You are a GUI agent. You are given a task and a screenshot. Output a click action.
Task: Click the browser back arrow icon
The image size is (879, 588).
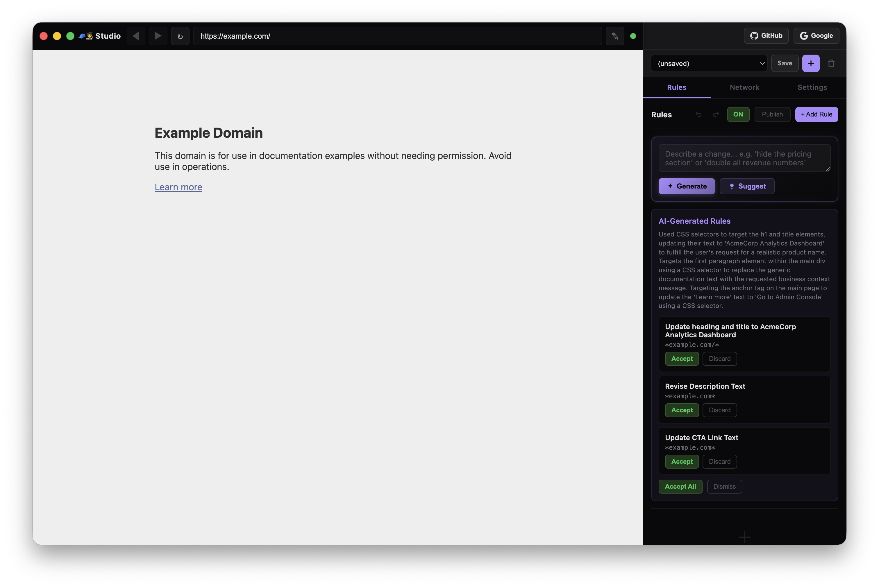click(x=136, y=36)
